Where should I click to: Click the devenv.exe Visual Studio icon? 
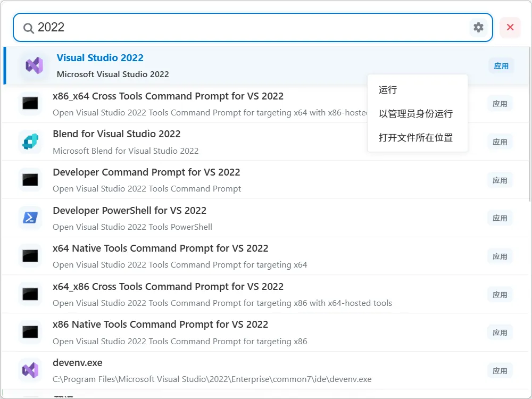click(x=30, y=370)
